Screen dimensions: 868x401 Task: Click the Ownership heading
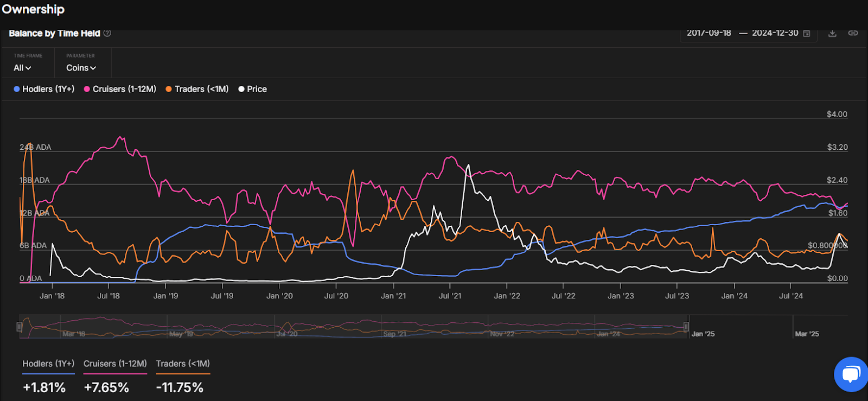coord(33,9)
